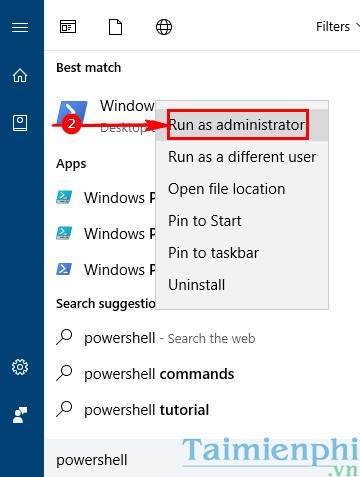Click the magnifier icon beside powershell commands
360x477 pixels.
[x=64, y=373]
